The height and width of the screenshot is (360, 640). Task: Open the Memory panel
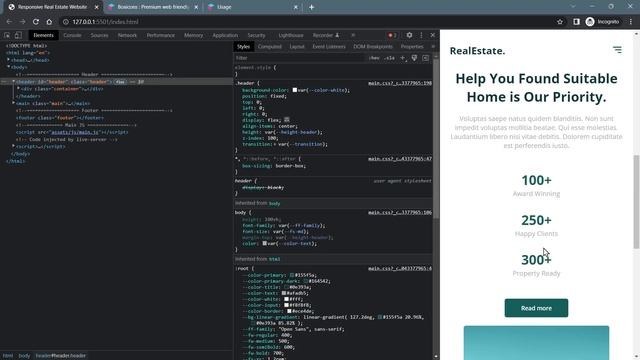pyautogui.click(x=193, y=36)
